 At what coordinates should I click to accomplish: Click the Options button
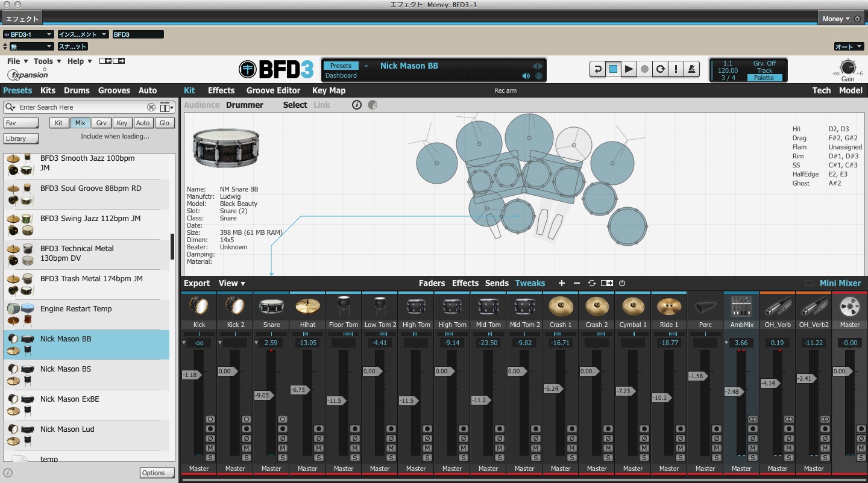tap(157, 473)
